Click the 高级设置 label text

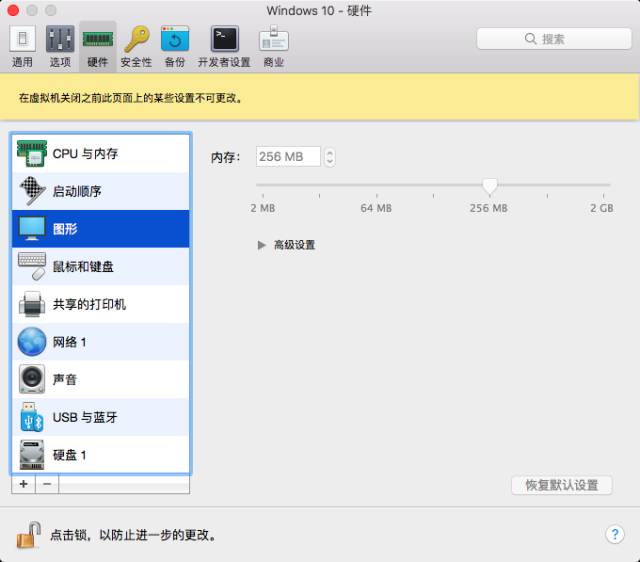[294, 245]
